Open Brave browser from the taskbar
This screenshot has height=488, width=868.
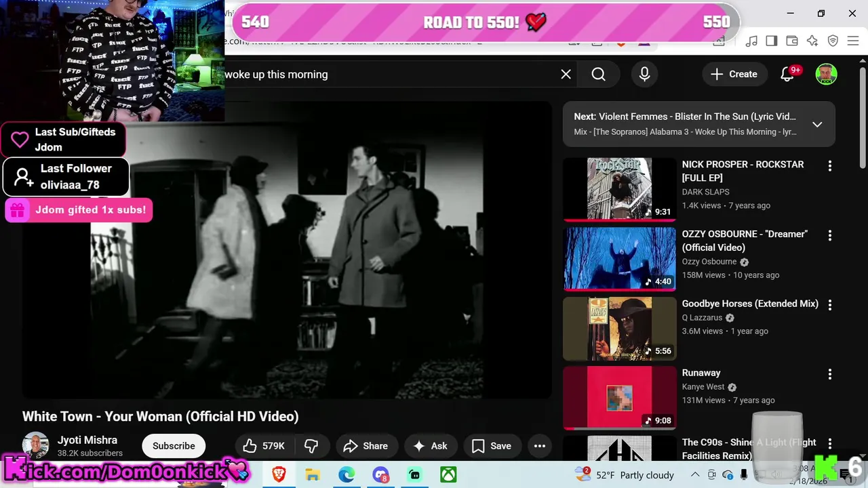click(x=279, y=474)
